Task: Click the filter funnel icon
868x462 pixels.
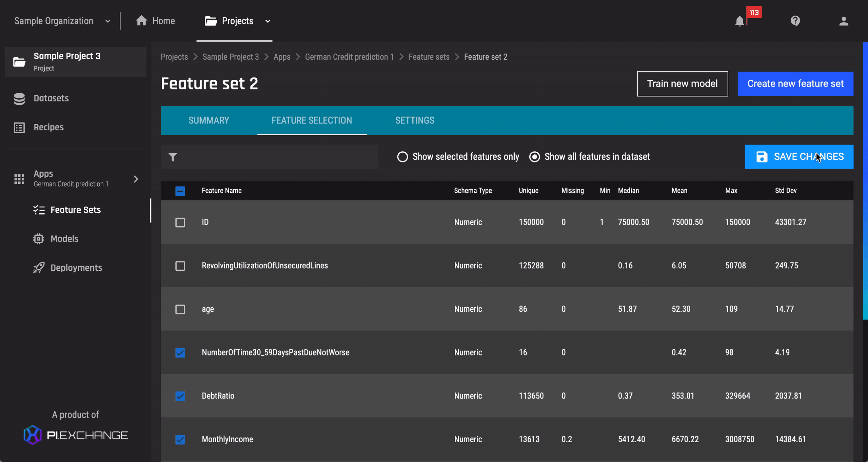Action: click(x=173, y=157)
